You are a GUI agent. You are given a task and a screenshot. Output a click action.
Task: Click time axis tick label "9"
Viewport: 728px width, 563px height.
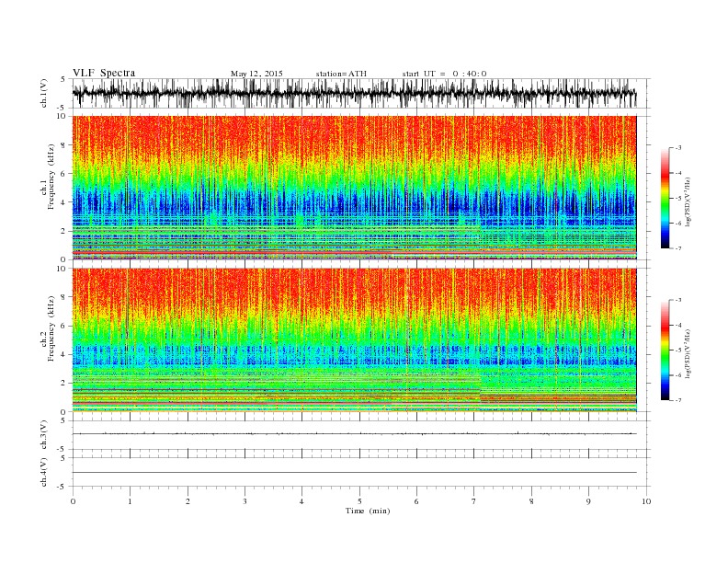point(588,501)
